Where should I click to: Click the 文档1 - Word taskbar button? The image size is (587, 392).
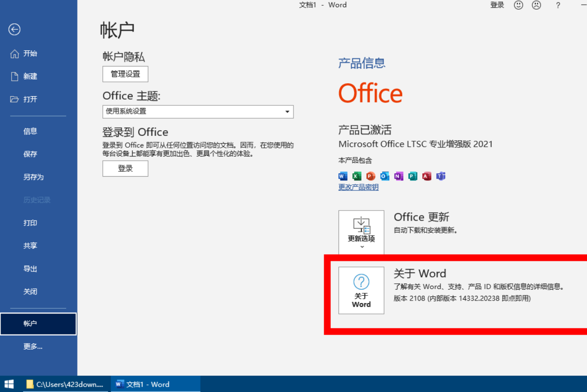click(x=155, y=384)
